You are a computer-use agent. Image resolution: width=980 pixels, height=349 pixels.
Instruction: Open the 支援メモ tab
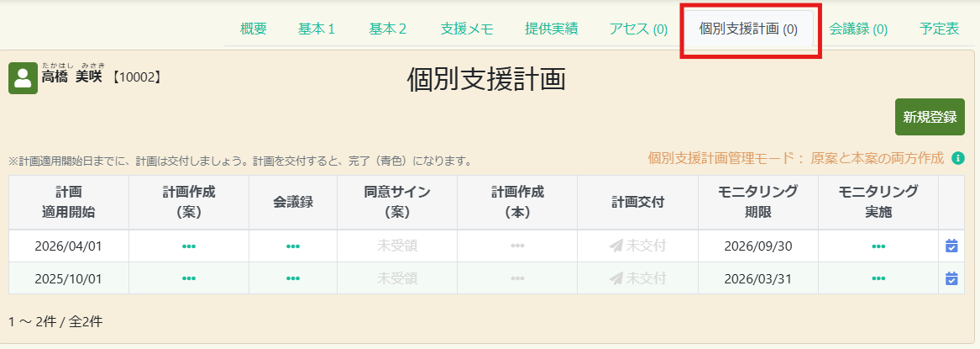coord(467,29)
